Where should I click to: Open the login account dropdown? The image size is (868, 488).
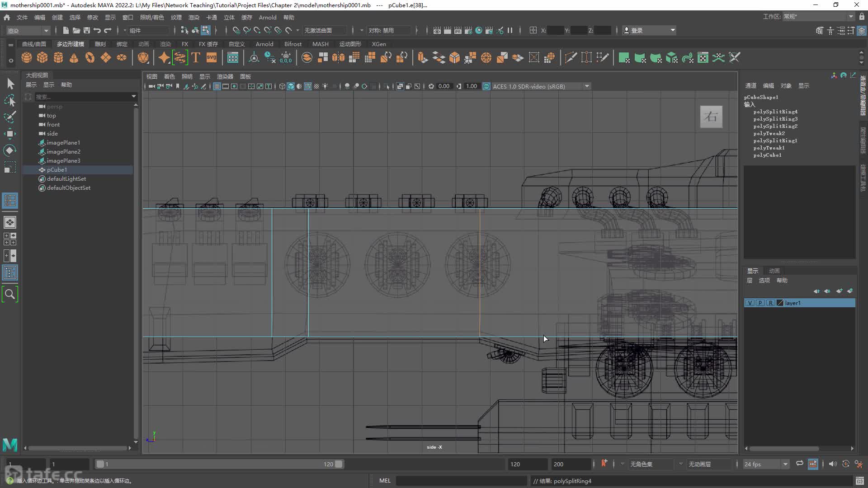click(x=649, y=30)
